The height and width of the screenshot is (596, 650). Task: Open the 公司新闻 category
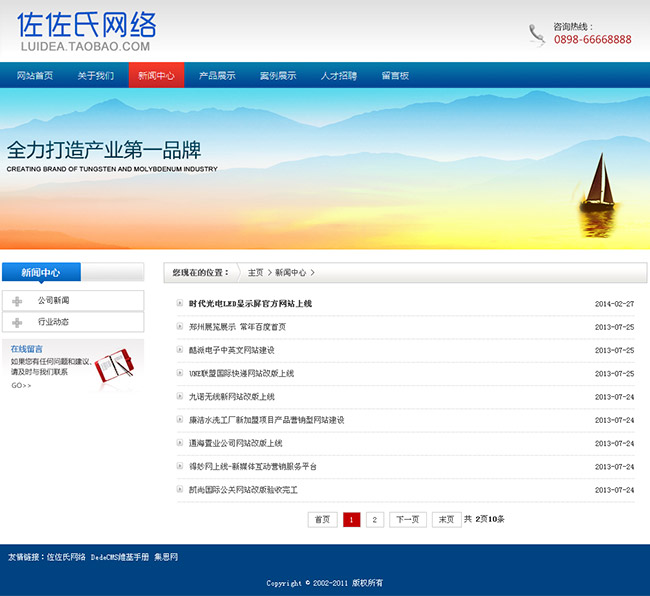coord(53,300)
